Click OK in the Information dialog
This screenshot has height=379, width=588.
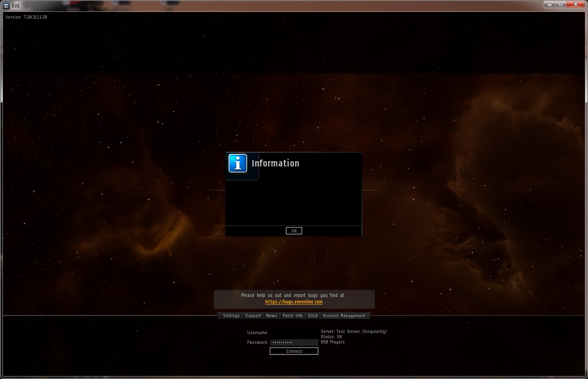[294, 231]
